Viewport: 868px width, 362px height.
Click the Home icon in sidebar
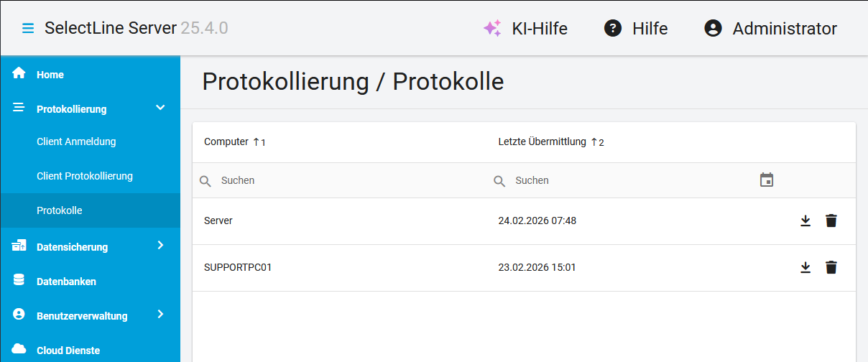19,74
